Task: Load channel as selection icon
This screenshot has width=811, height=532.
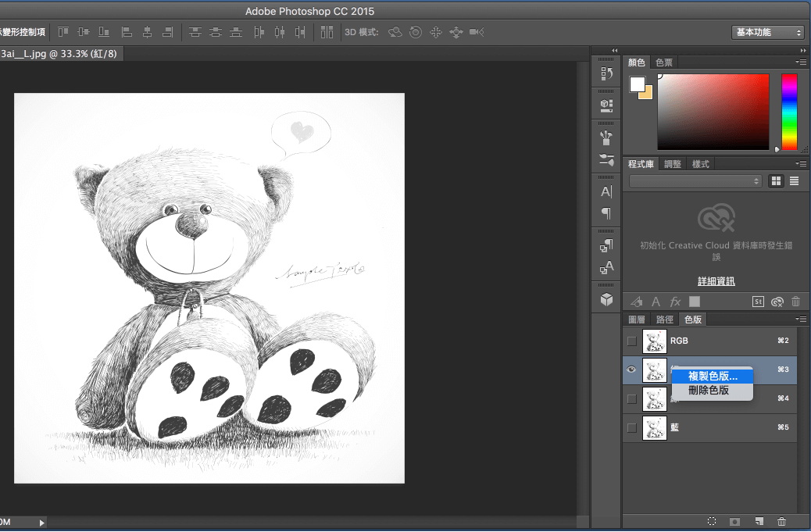Action: (712, 521)
